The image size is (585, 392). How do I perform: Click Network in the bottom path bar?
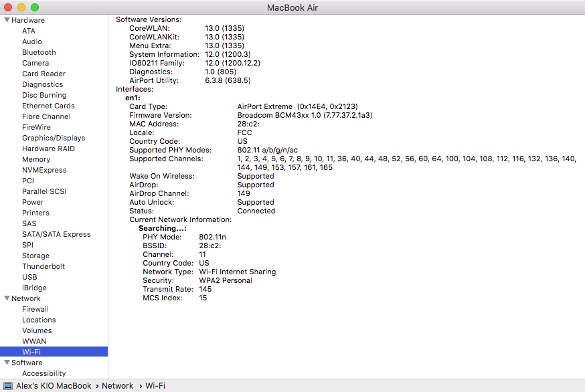[117, 386]
